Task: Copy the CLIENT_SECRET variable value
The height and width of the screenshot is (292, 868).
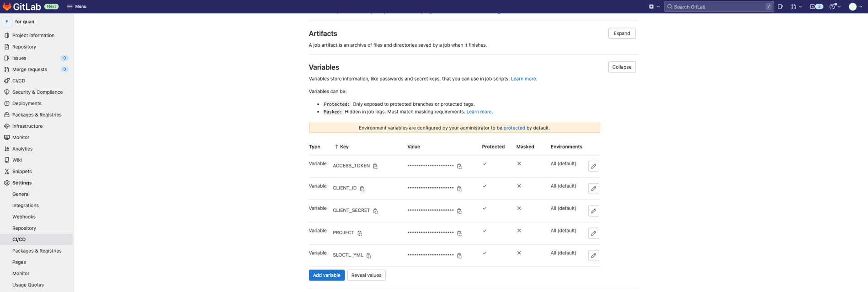Action: [459, 211]
